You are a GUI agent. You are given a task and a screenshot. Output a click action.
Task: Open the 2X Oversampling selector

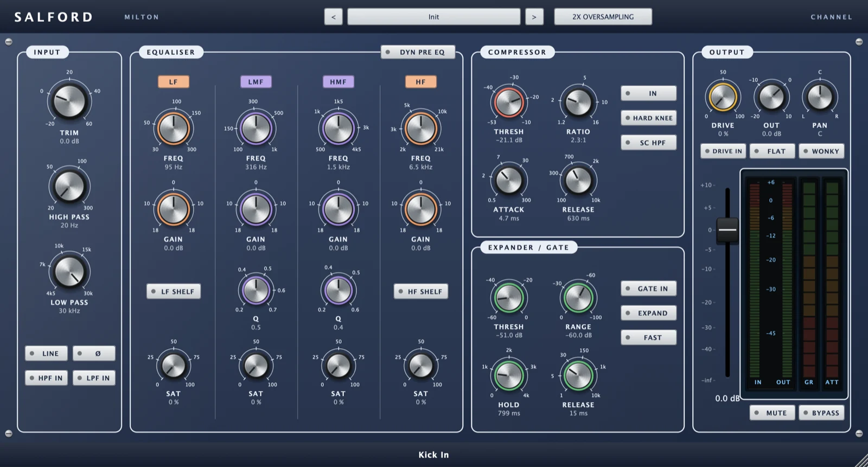pos(603,17)
